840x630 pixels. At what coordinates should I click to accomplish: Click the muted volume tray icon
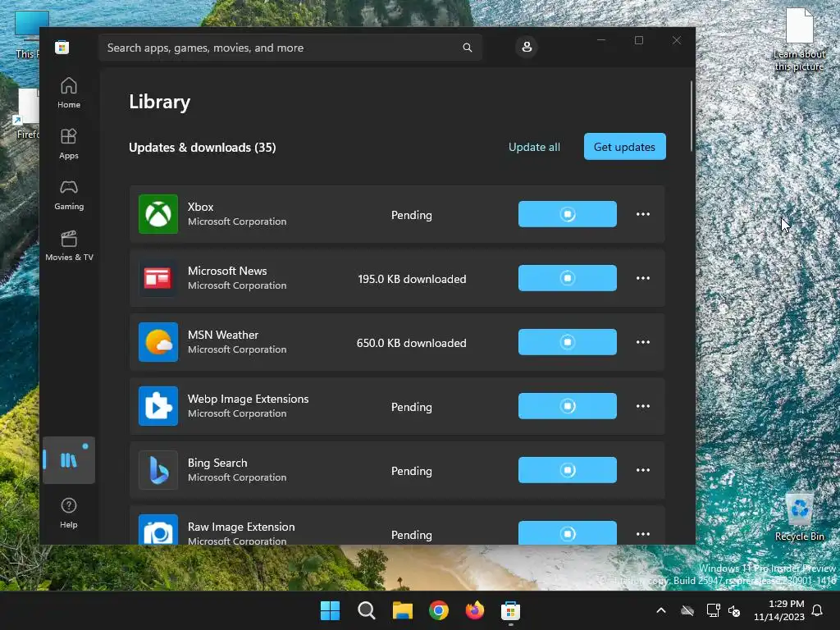pyautogui.click(x=734, y=610)
